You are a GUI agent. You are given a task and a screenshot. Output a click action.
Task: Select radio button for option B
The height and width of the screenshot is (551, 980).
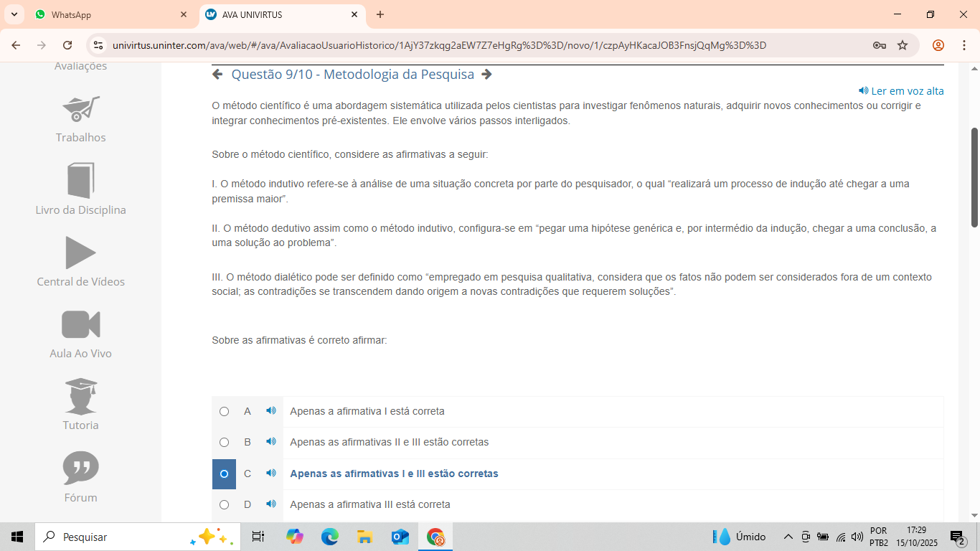tap(225, 443)
